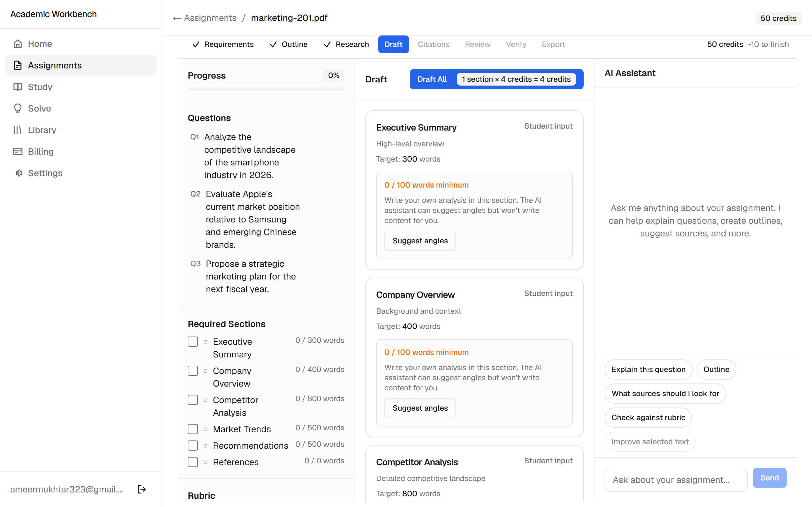
Task: Open Library via shelf icon
Action: click(x=17, y=130)
